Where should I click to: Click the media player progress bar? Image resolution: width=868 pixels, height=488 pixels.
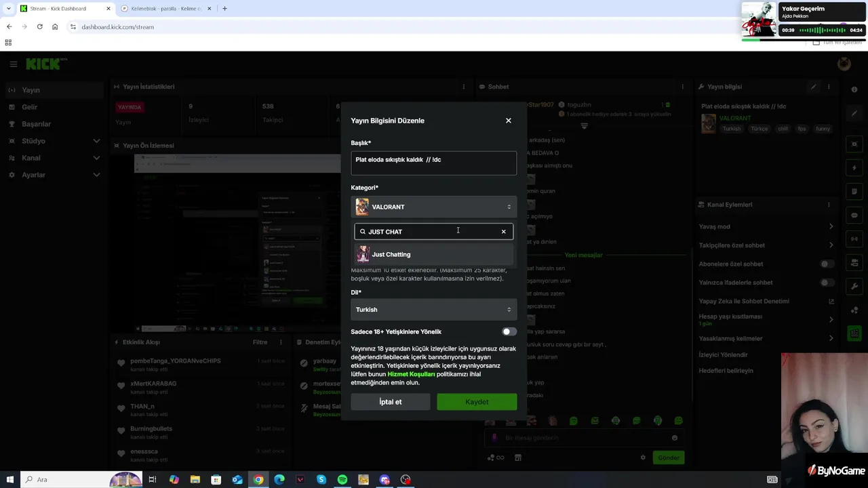pos(804,40)
